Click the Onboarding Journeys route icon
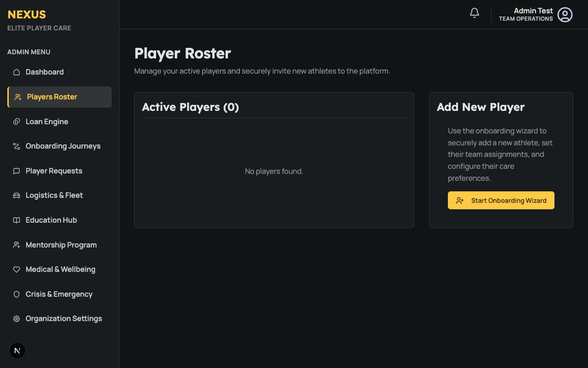 click(17, 146)
